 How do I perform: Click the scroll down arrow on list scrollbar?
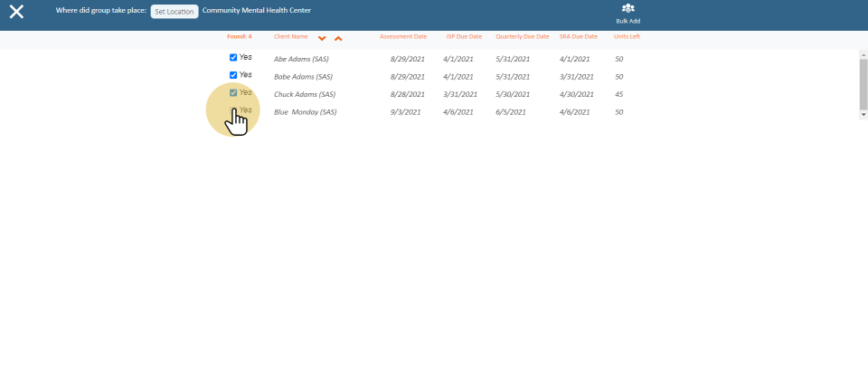tap(863, 115)
